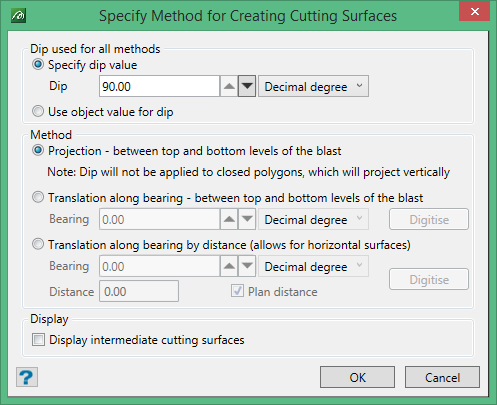Decrease first Bearing value with down arrow
497x405 pixels.
247,219
